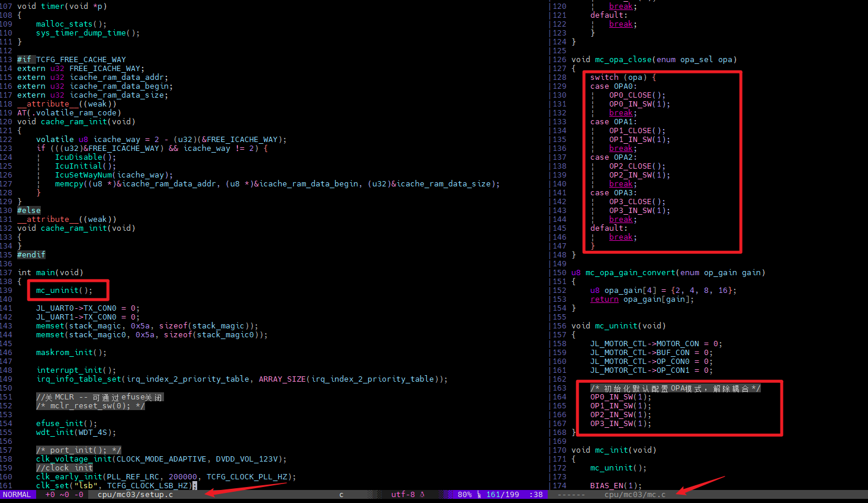Click the /* port_init(); */ comment
868x503 pixels.
pos(79,450)
